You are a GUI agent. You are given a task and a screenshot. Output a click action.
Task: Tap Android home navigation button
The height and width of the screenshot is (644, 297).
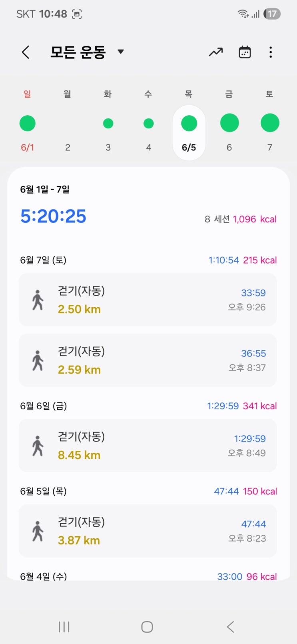[x=147, y=627]
